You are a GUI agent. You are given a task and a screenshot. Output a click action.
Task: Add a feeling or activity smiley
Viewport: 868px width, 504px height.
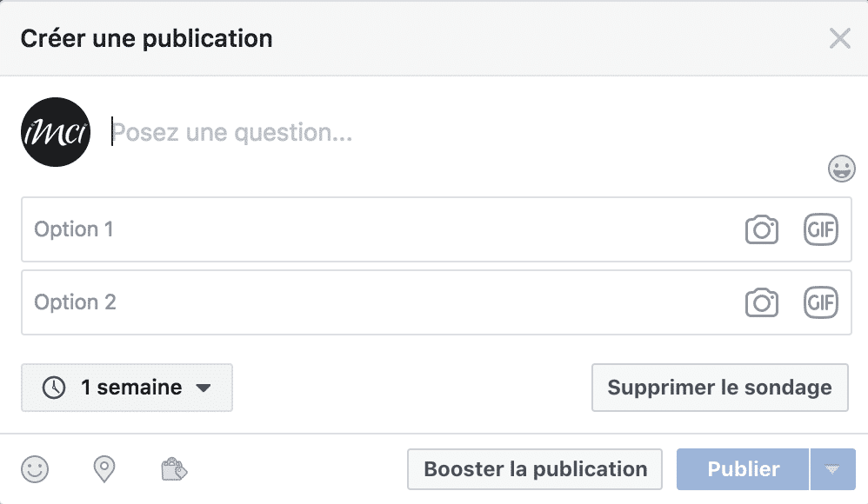pyautogui.click(x=35, y=470)
